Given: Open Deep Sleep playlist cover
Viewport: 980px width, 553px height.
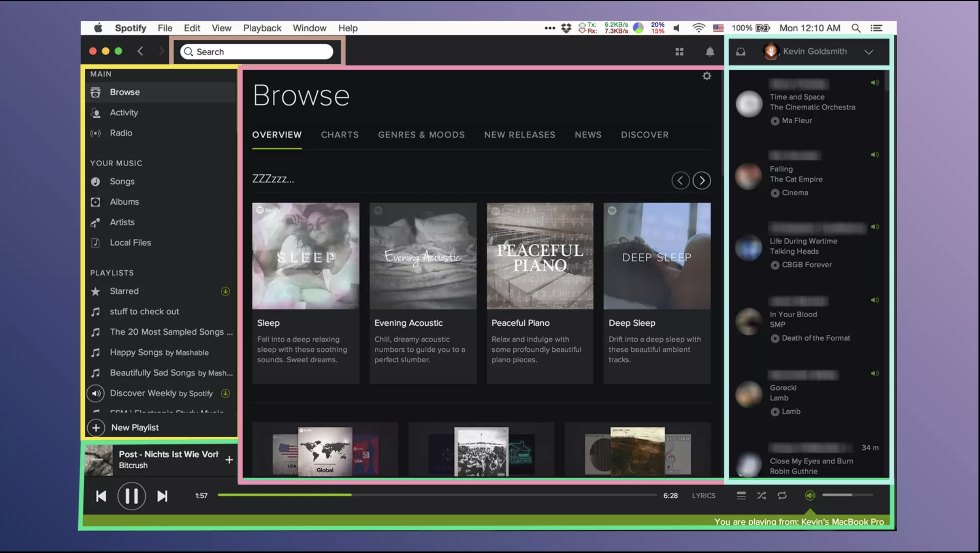Looking at the screenshot, I should (x=657, y=256).
